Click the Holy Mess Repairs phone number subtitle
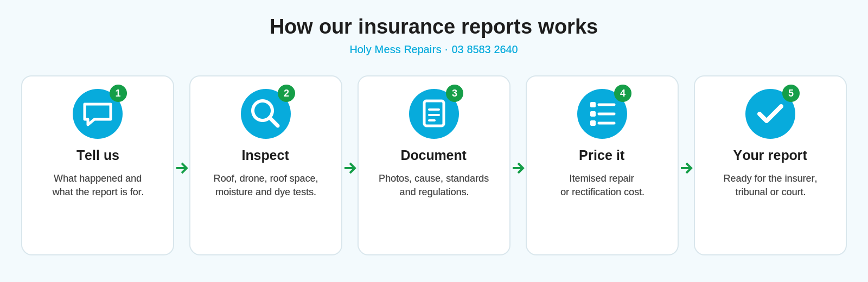This screenshot has height=282, width=868. (433, 49)
